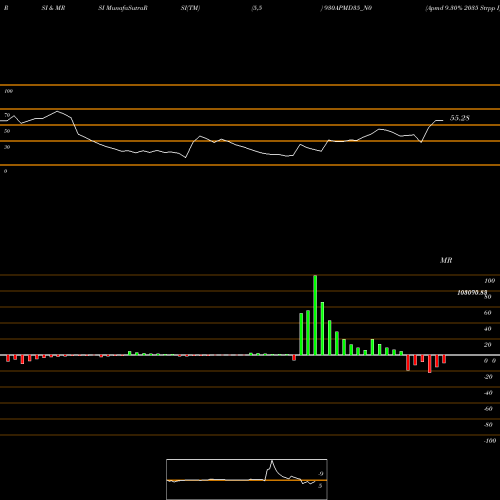Click the RSI axis label 70
This screenshot has height=500, width=500.
pos(7,115)
